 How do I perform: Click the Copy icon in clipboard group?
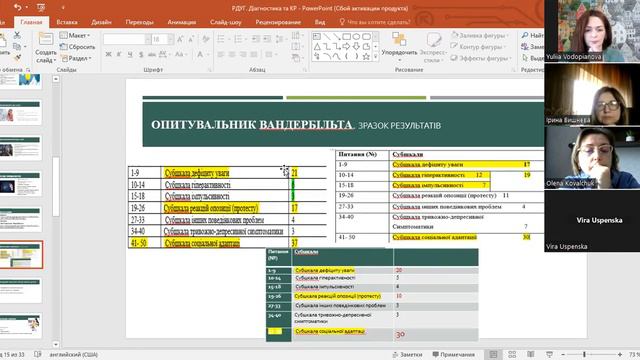pyautogui.click(x=17, y=47)
